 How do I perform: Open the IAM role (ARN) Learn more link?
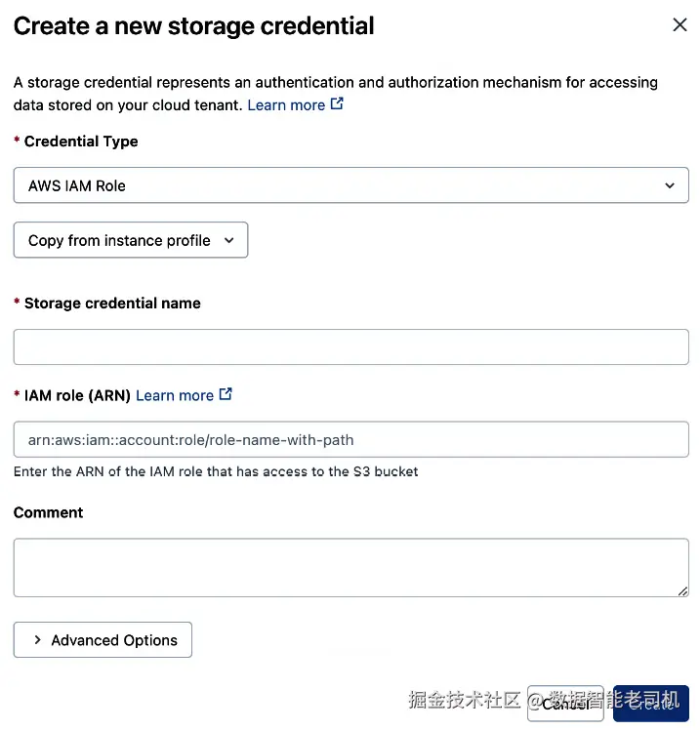pos(175,395)
